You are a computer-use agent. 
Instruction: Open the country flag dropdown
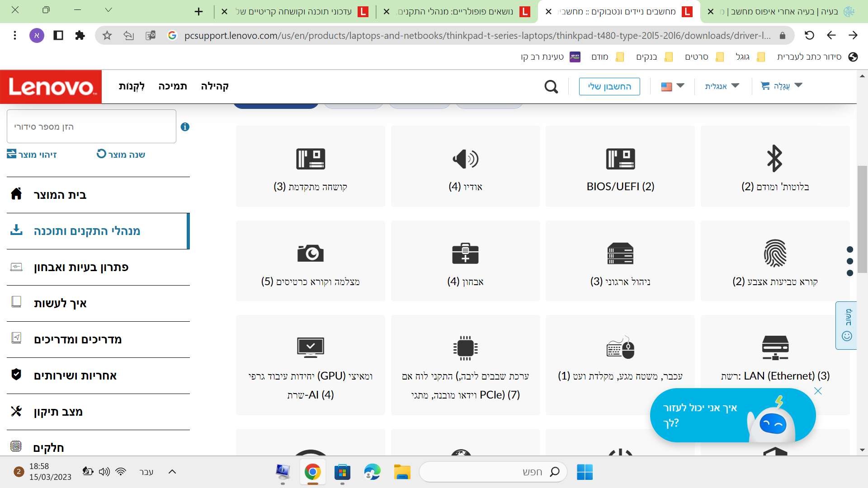[x=672, y=86]
